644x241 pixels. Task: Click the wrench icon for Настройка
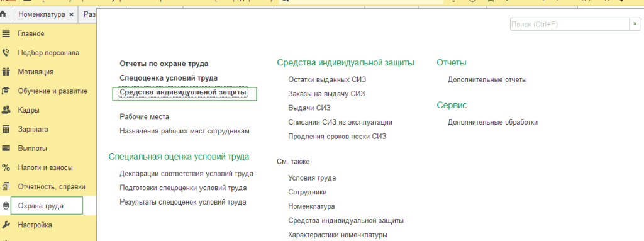pos(6,225)
